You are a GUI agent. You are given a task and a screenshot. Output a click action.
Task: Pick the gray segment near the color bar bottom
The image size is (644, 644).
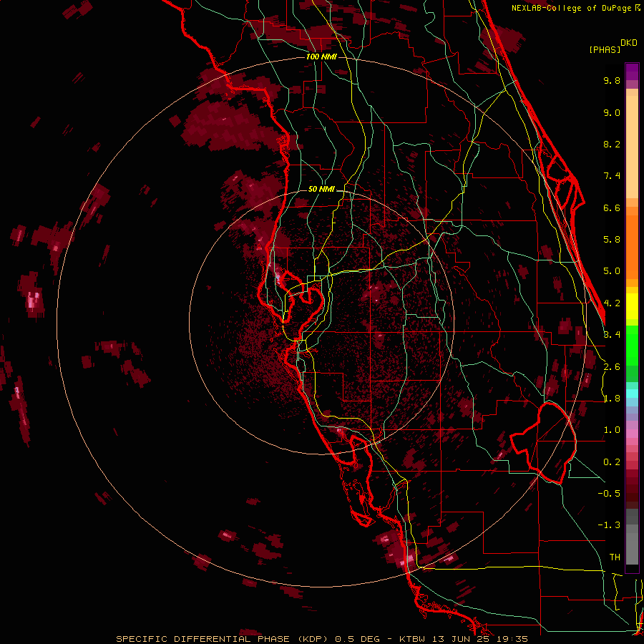(632, 536)
